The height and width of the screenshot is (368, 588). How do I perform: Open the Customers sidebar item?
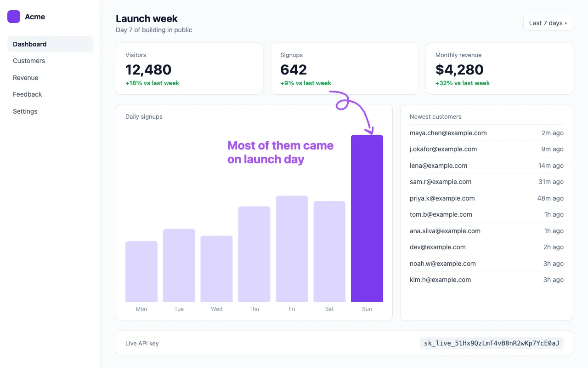pyautogui.click(x=50, y=61)
